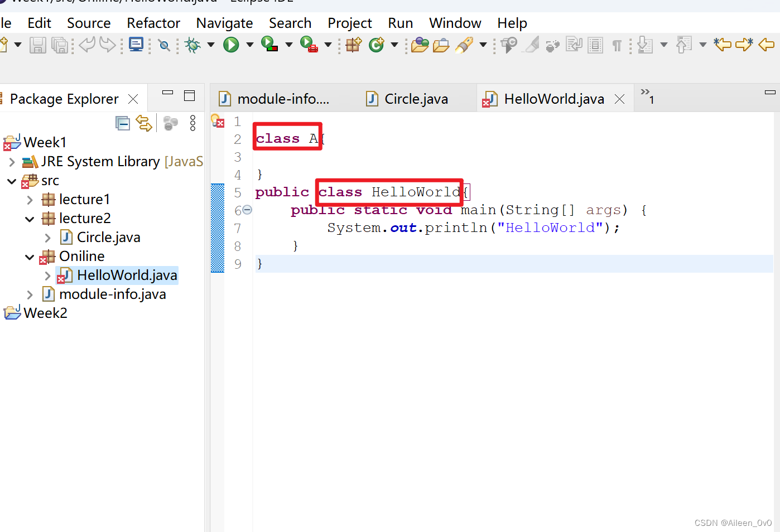The width and height of the screenshot is (780, 532).
Task: Click the Save All toolbar icon
Action: coord(59,45)
